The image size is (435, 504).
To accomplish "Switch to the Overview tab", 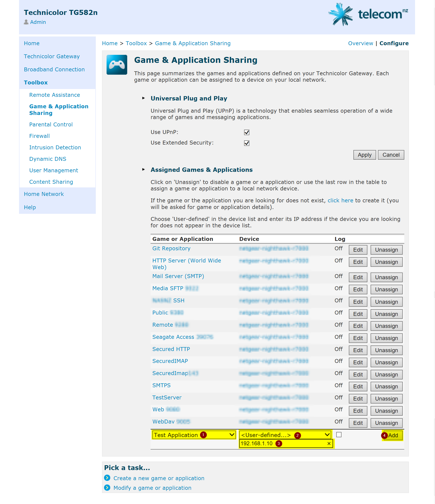I will (x=360, y=43).
